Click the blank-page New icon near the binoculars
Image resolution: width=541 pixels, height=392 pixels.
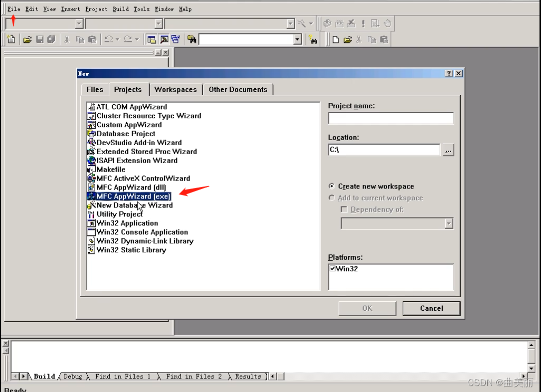click(336, 40)
